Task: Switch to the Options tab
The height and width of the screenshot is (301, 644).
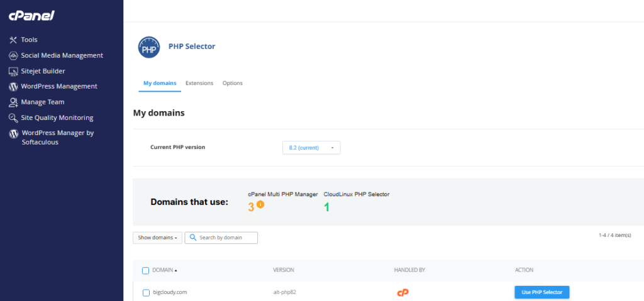Action: coord(232,83)
